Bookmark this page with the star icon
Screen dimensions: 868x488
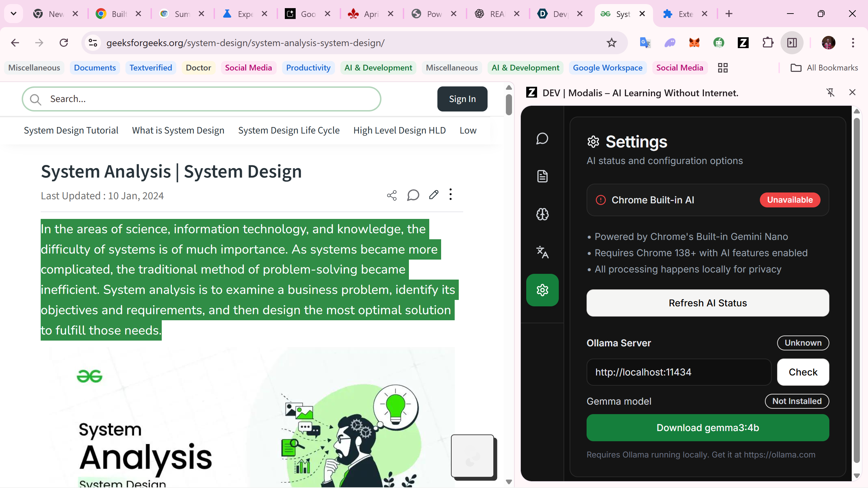[611, 43]
